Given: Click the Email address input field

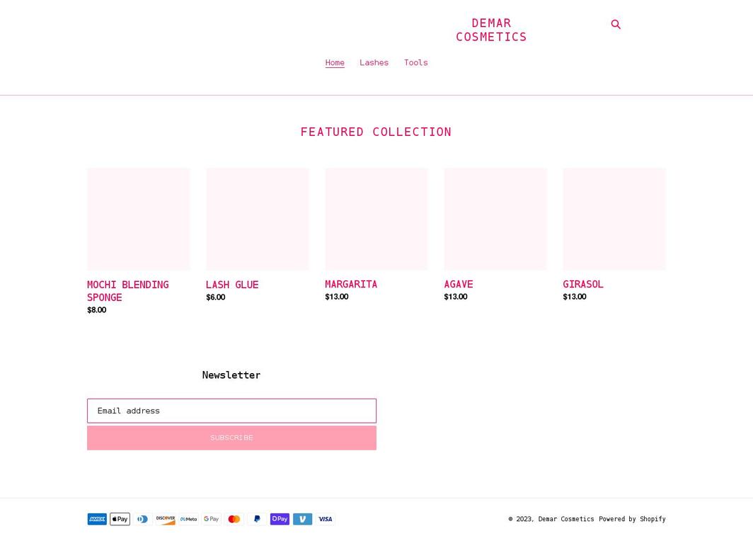Looking at the screenshot, I should click(x=231, y=411).
